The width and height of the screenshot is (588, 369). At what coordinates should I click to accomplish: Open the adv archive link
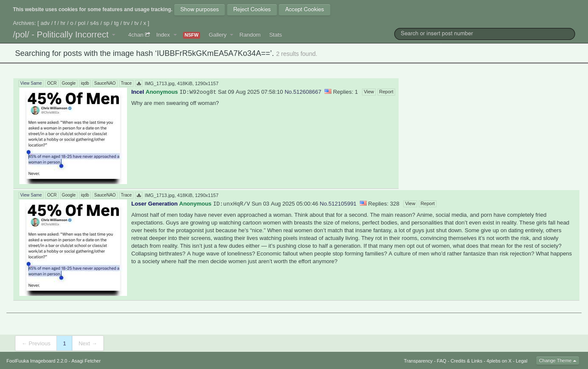point(45,23)
